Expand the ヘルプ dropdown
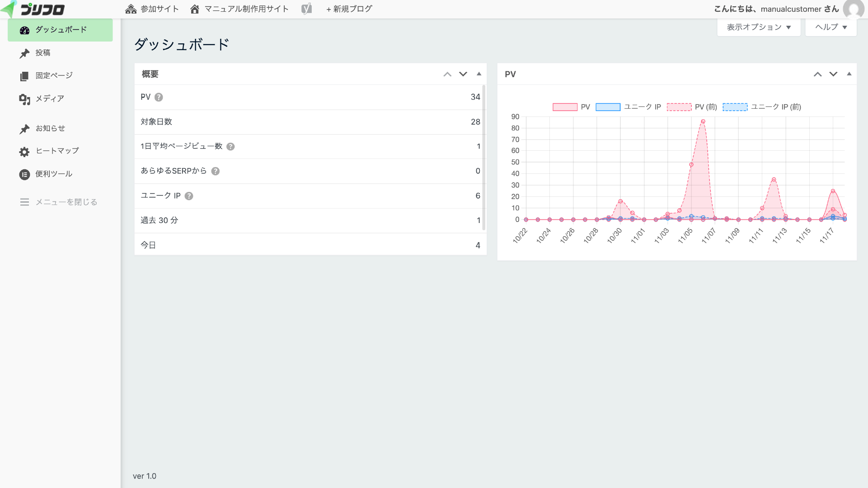 coord(830,27)
